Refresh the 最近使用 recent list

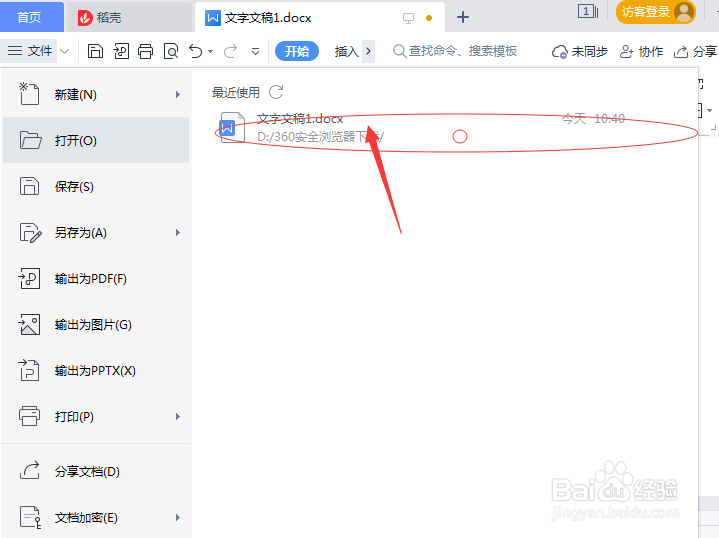click(x=276, y=92)
